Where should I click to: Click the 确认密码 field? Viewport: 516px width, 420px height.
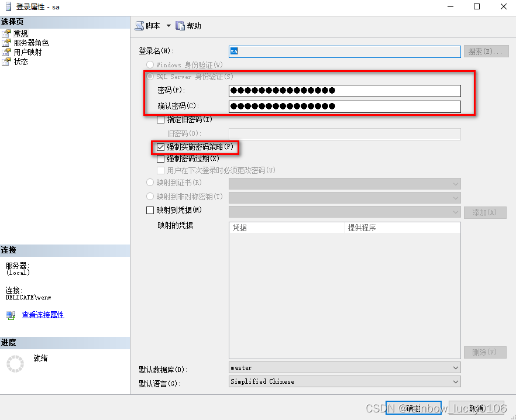pos(345,106)
